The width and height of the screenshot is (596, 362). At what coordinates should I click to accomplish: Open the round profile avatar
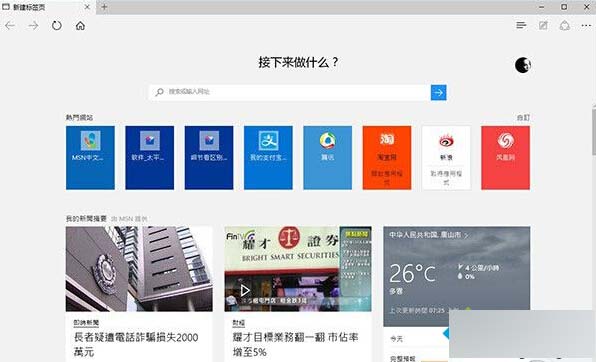[523, 65]
